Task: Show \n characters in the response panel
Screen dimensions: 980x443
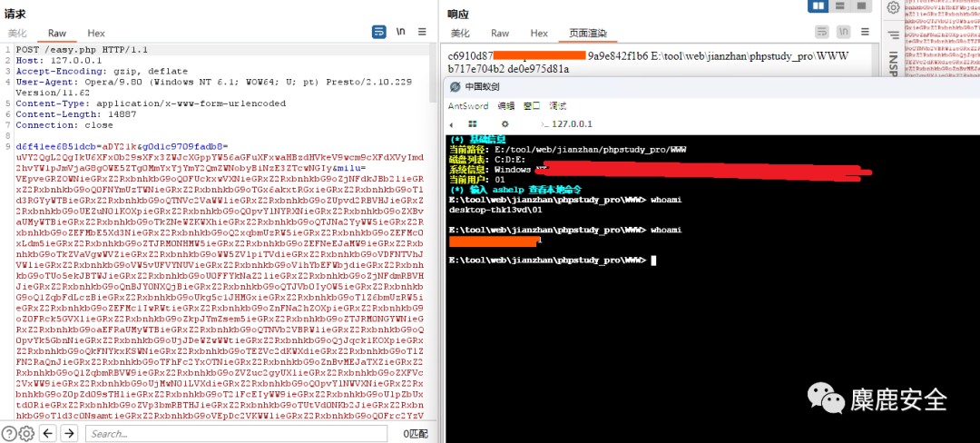Action: coord(845,32)
